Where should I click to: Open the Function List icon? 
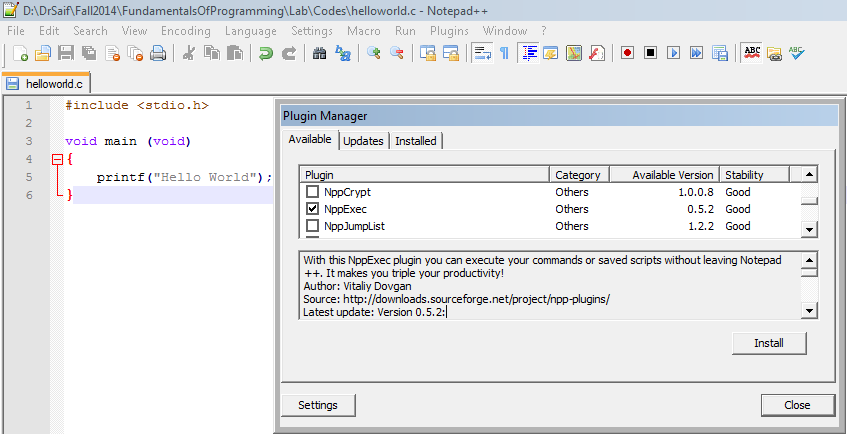pyautogui.click(x=597, y=53)
